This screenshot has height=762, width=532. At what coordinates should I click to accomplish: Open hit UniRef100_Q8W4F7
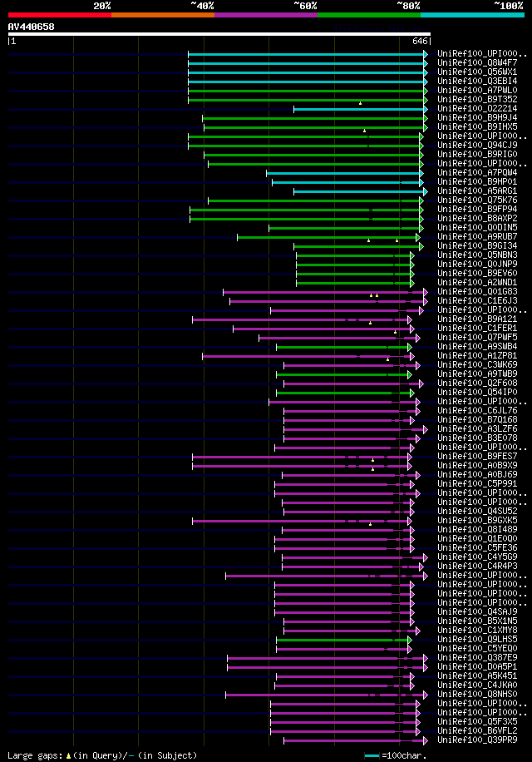point(477,62)
